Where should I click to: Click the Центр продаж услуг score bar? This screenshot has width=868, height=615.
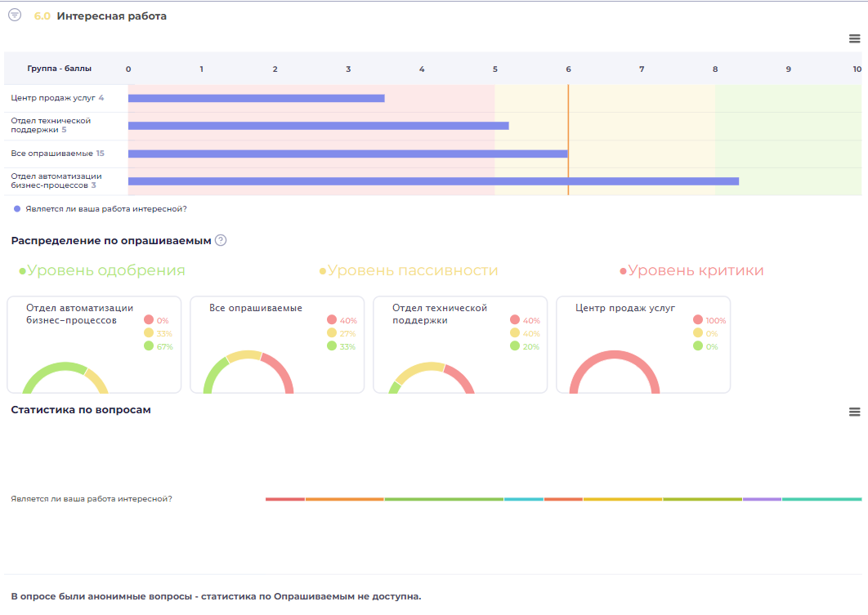[256, 98]
